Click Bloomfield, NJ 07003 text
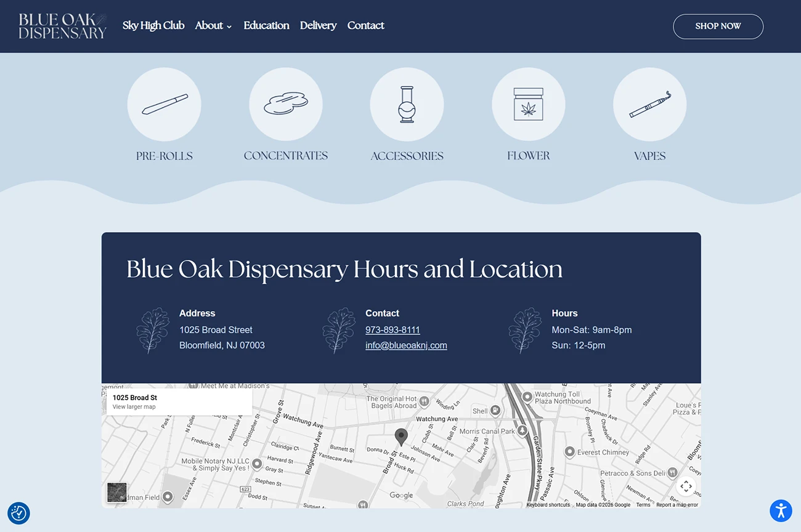Screen dimensions: 801x532 [222, 345]
